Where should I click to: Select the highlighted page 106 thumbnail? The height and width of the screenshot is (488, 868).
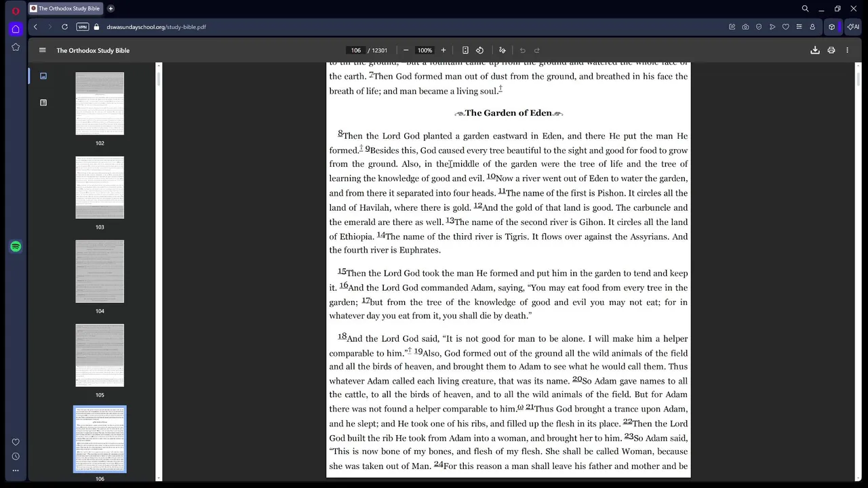point(100,439)
